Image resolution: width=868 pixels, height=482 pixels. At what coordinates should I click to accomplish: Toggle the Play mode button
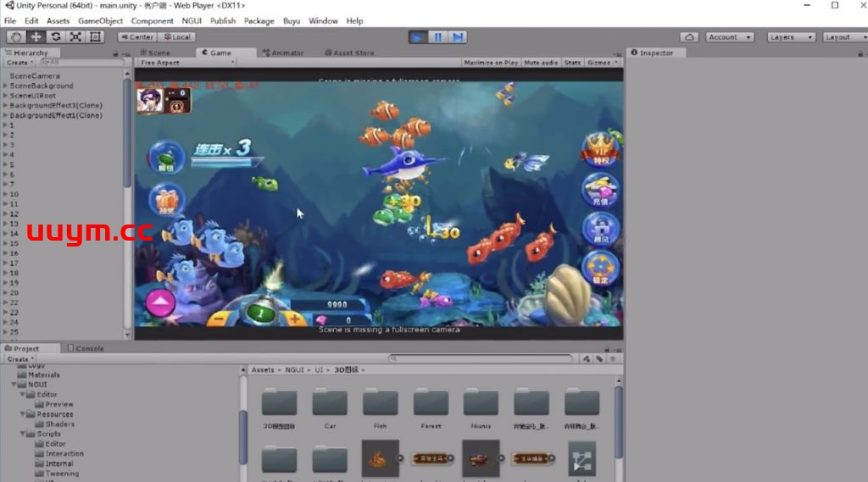418,36
